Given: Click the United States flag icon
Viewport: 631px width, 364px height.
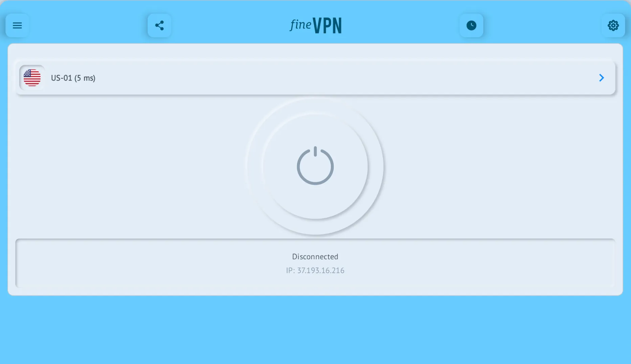Looking at the screenshot, I should point(32,78).
